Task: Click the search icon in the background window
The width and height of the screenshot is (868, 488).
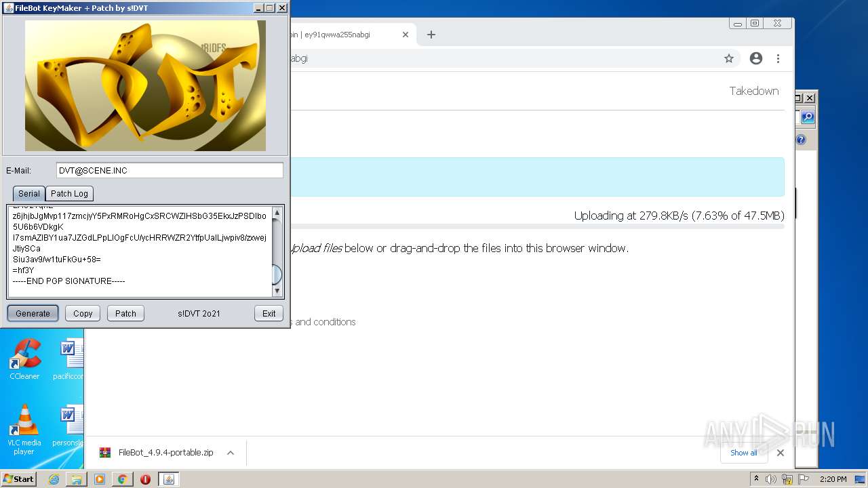Action: [808, 117]
